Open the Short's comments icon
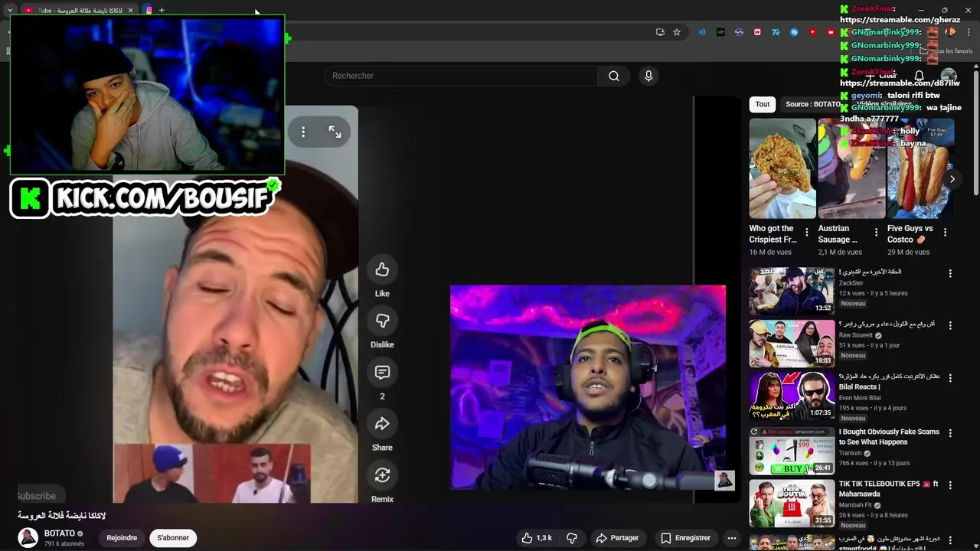 click(382, 373)
